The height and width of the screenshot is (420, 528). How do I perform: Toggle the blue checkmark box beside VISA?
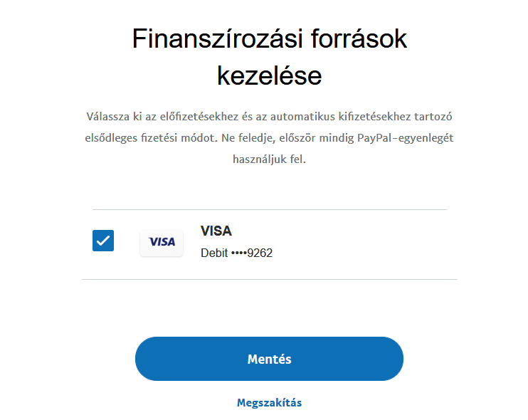[103, 241]
